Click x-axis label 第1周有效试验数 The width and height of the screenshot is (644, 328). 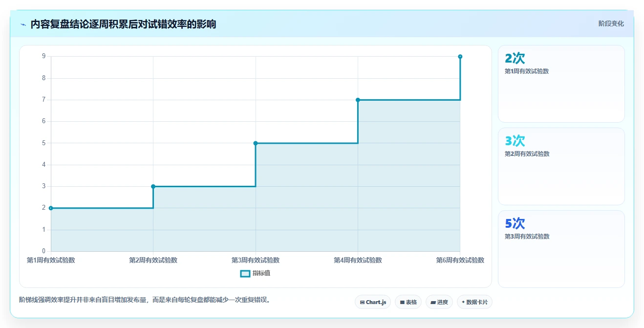[x=51, y=261]
